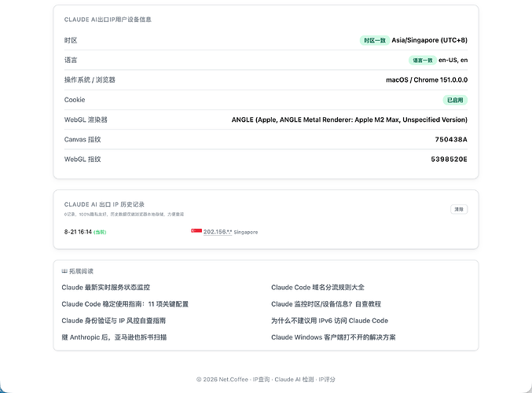Open the 202.156.*.* IP address link
This screenshot has width=532, height=393.
coord(218,232)
